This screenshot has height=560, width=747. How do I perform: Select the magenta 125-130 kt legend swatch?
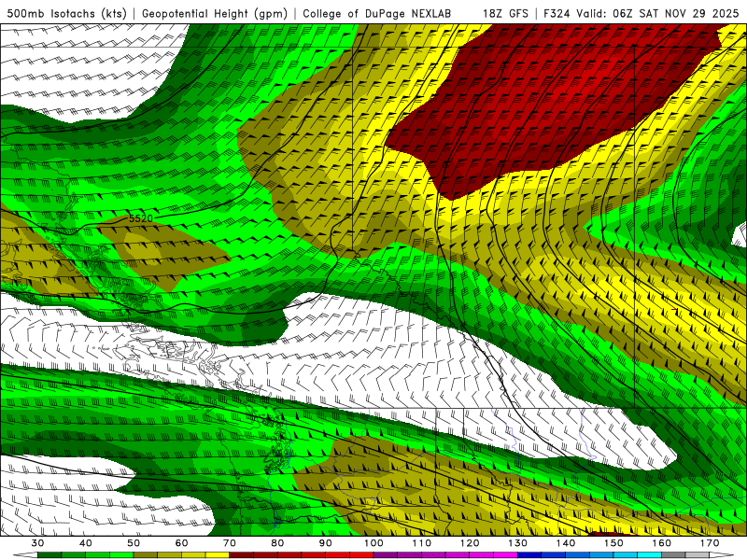pos(505,554)
